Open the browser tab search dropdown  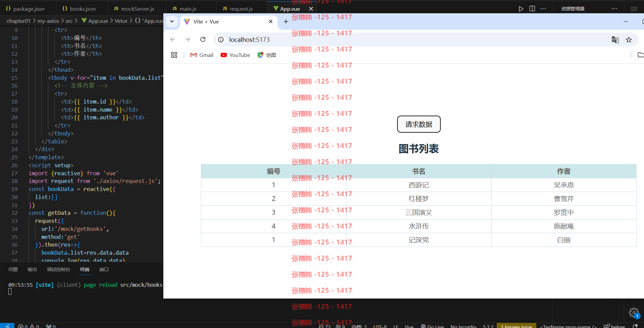point(172,21)
